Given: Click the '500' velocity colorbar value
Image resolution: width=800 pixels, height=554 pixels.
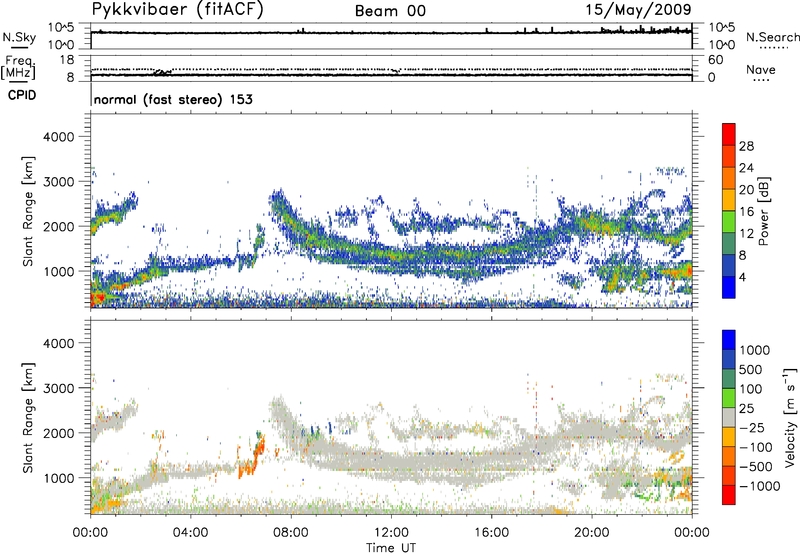Looking at the screenshot, I should click(750, 370).
